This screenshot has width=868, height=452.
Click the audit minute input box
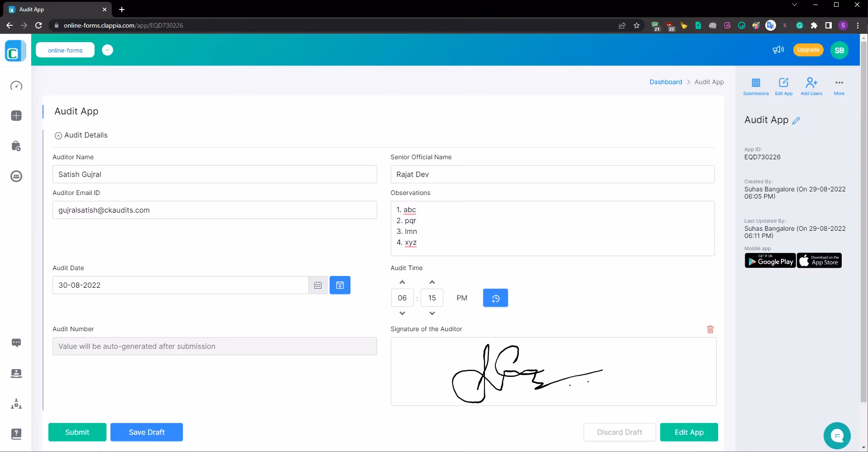click(x=432, y=298)
